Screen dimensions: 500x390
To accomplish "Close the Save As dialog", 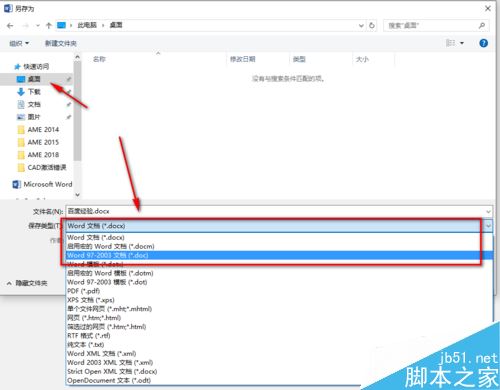I will click(488, 9).
